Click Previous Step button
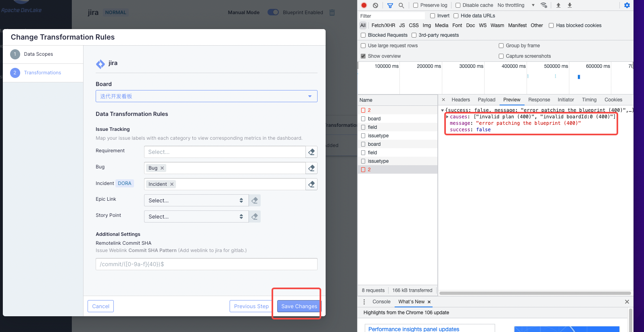Screen dimensions: 644x332 click(251, 306)
